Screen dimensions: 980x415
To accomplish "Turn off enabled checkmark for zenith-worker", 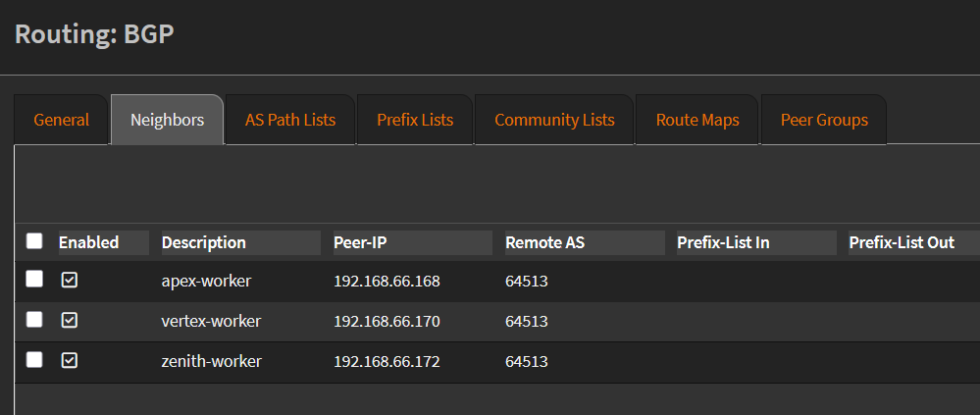I will (x=70, y=361).
